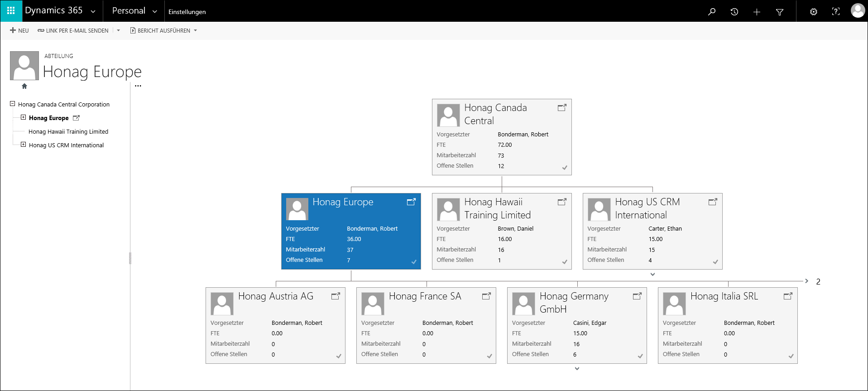Screen dimensions: 868x391
Task: Toggle checkmark on Honag Italia SRL card
Action: pyautogui.click(x=791, y=356)
